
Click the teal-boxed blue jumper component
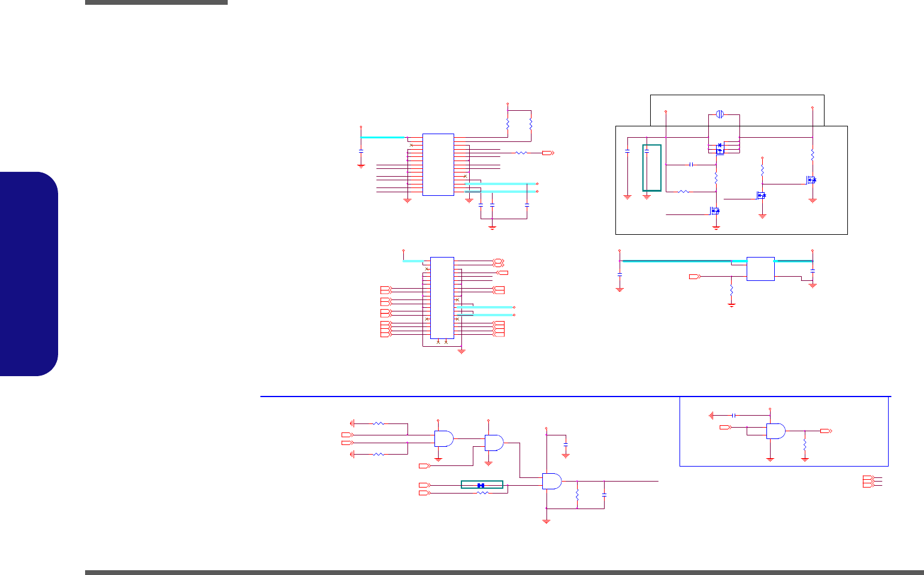pyautogui.click(x=482, y=485)
